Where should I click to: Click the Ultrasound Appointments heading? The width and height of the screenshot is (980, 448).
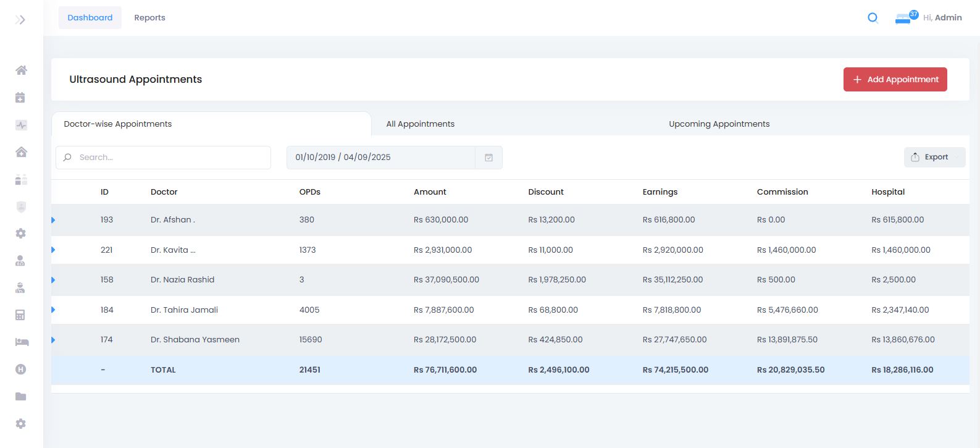[x=136, y=79]
